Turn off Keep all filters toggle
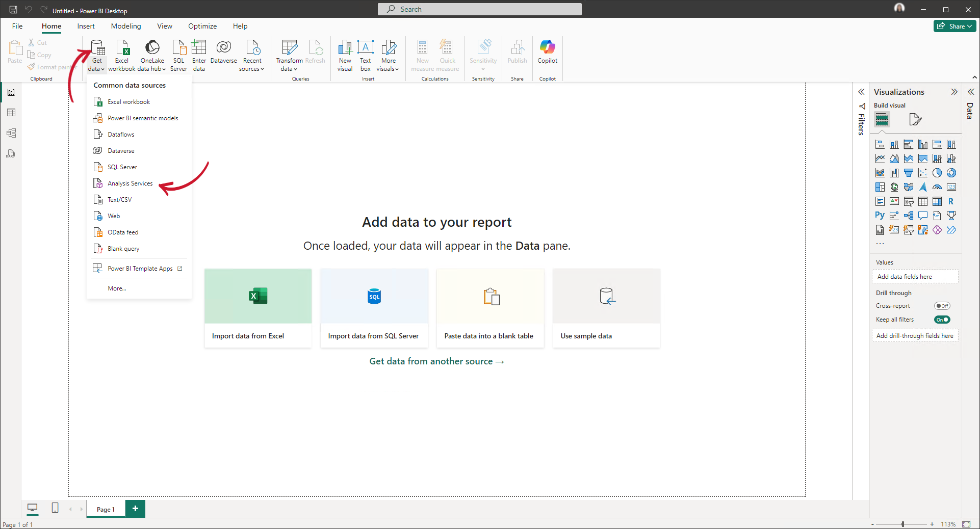The image size is (980, 529). [x=942, y=320]
